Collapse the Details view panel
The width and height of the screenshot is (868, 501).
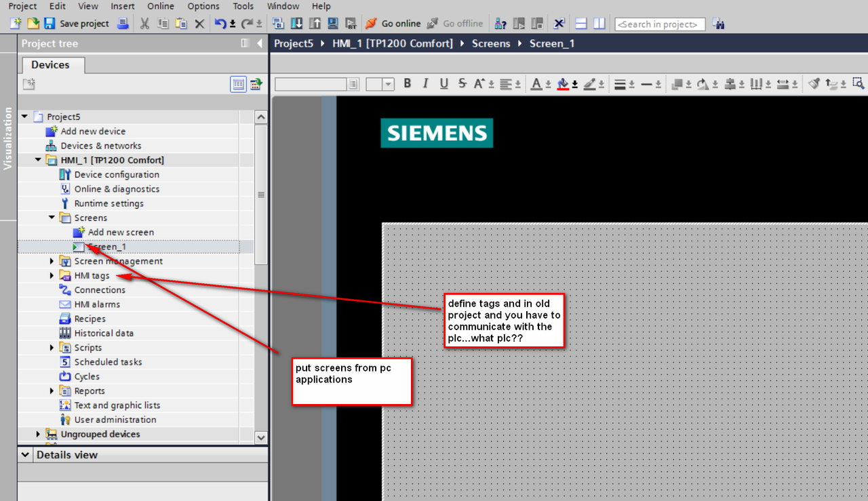pyautogui.click(x=26, y=455)
